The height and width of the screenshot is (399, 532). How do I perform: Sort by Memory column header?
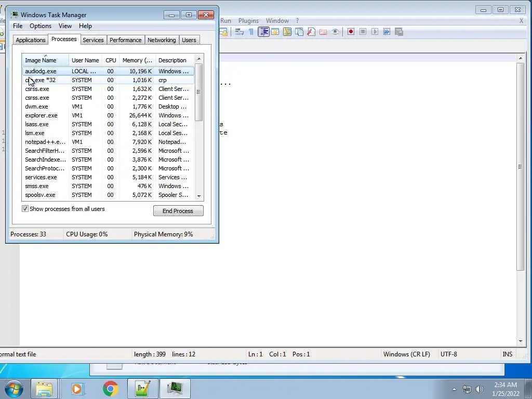point(137,60)
